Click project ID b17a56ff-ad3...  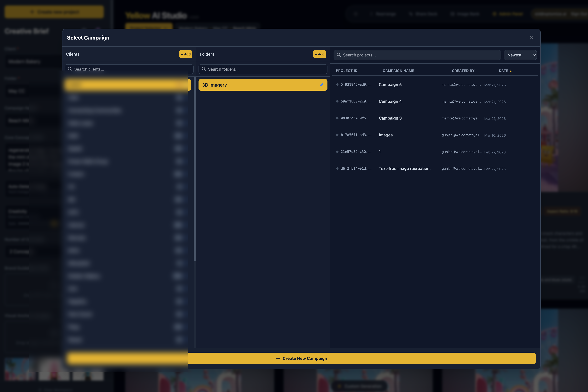356,135
